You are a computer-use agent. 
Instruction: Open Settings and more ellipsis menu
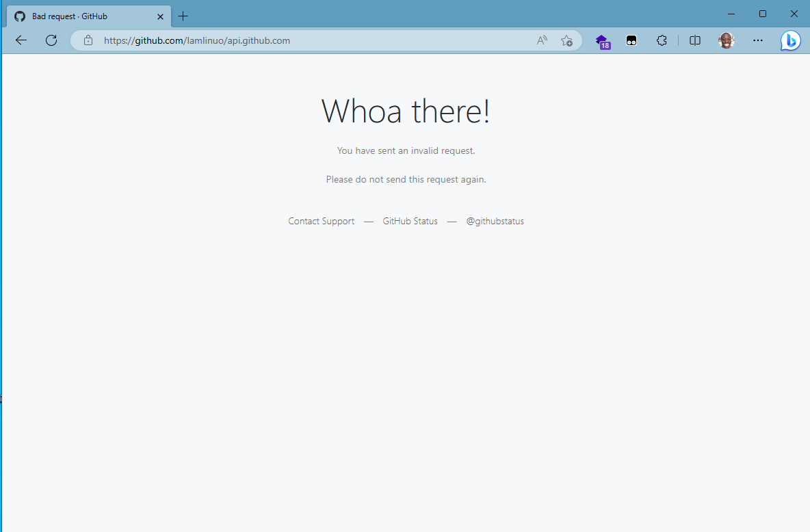point(758,40)
